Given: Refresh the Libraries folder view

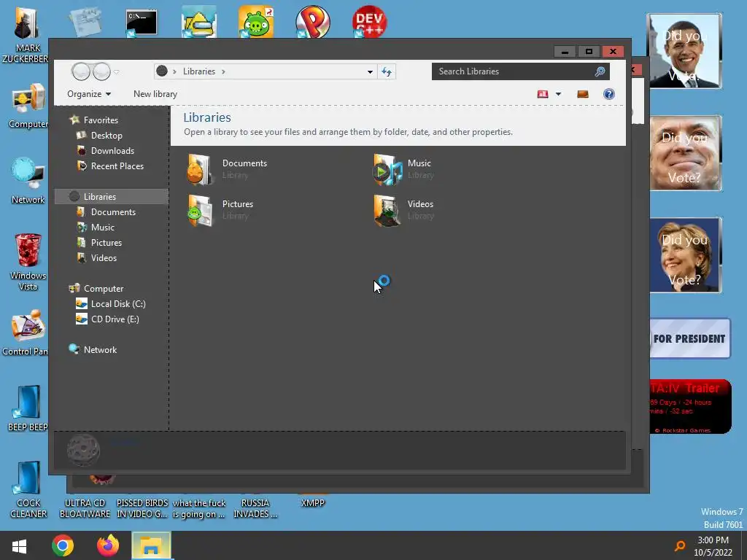Looking at the screenshot, I should pos(387,71).
